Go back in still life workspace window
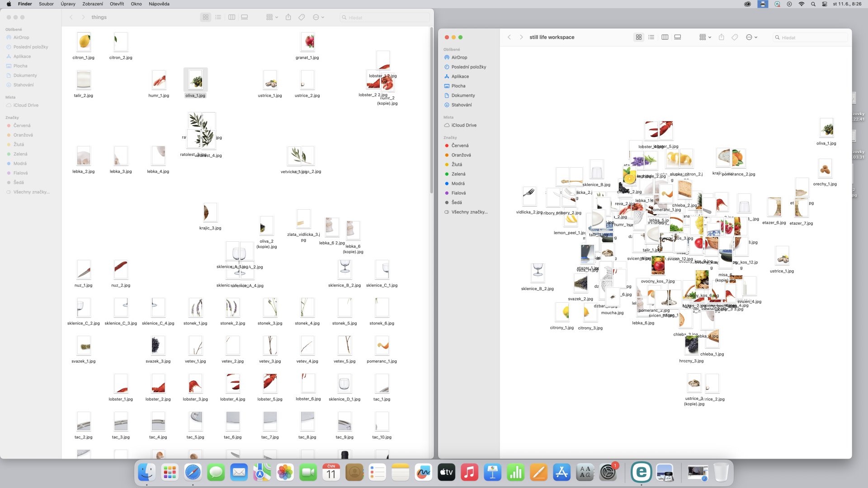Image resolution: width=868 pixels, height=488 pixels. (509, 38)
